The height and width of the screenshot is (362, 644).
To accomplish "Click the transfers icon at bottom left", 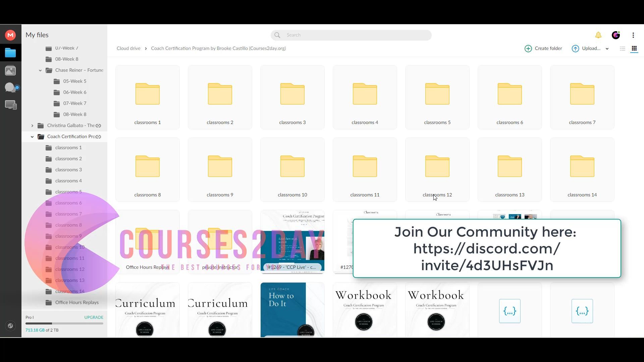I will point(10,326).
